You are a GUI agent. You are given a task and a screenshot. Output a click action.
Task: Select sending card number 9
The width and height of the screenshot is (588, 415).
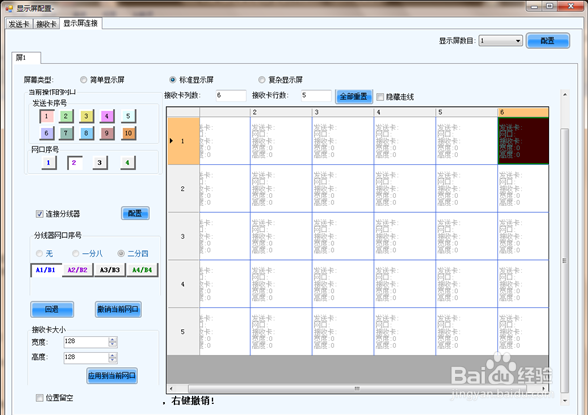107,133
